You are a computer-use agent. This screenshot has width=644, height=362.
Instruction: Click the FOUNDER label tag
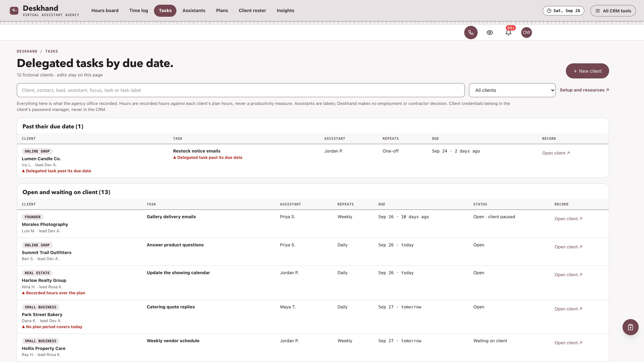(33, 217)
